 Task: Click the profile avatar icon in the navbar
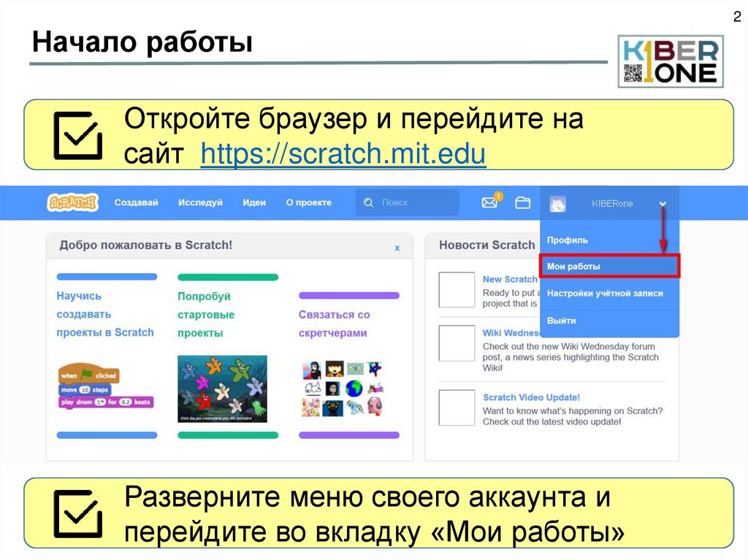[x=559, y=204]
